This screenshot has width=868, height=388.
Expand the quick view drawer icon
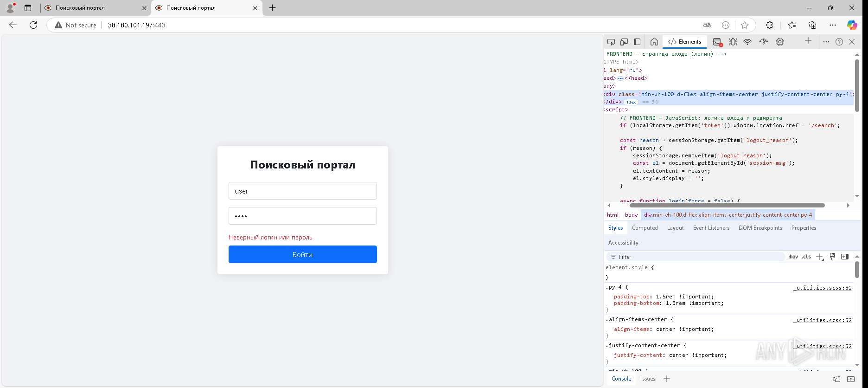pos(850,379)
